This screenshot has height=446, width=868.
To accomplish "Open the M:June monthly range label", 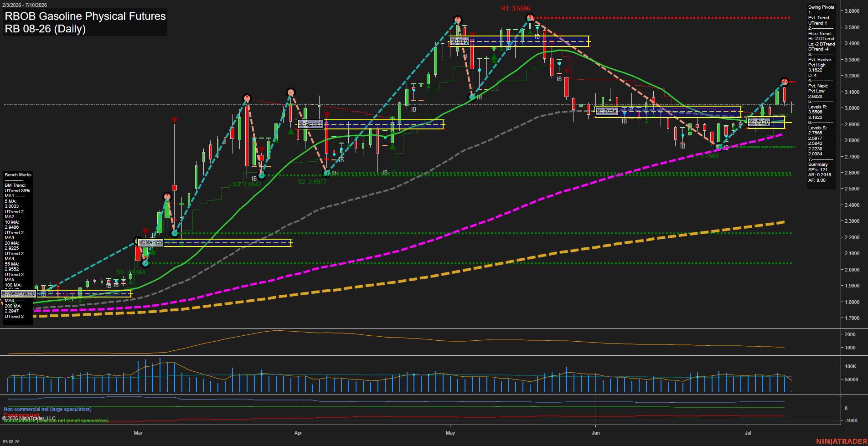I will click(x=607, y=111).
